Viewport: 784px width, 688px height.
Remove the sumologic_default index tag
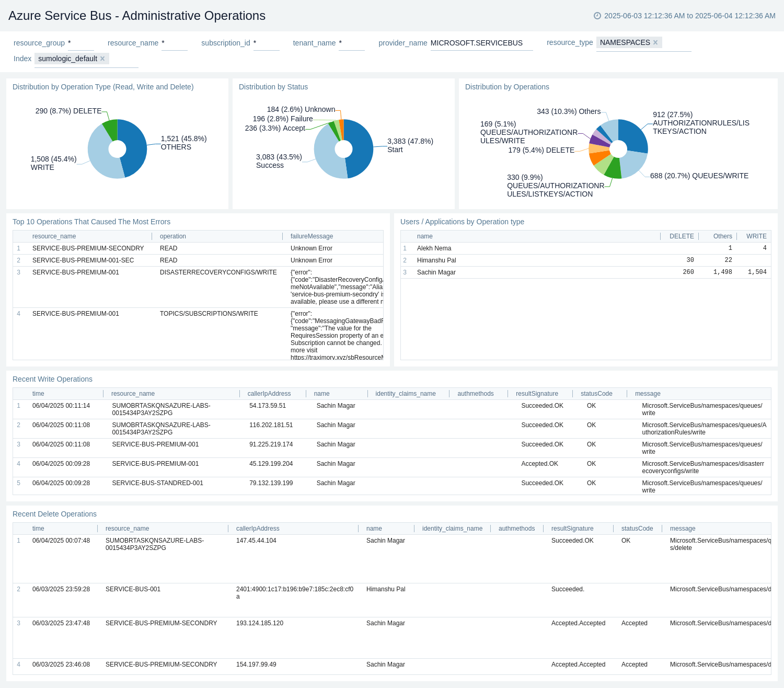[x=102, y=59]
